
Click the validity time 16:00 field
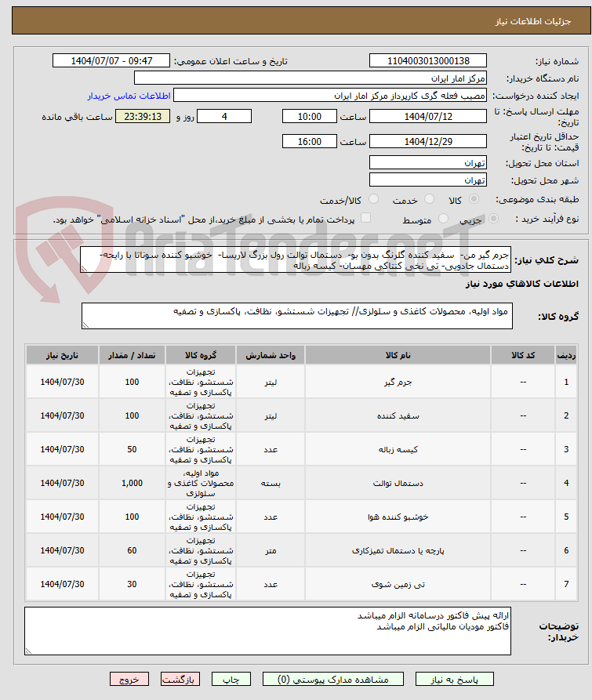coord(310,142)
